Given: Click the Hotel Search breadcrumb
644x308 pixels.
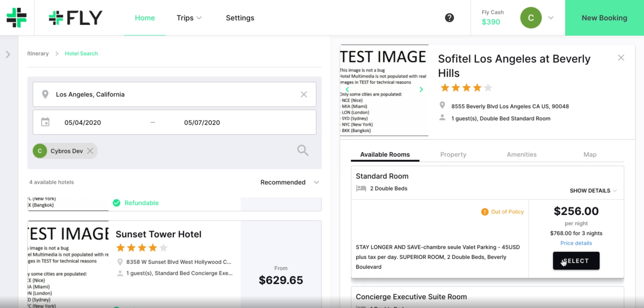Looking at the screenshot, I should tap(81, 54).
